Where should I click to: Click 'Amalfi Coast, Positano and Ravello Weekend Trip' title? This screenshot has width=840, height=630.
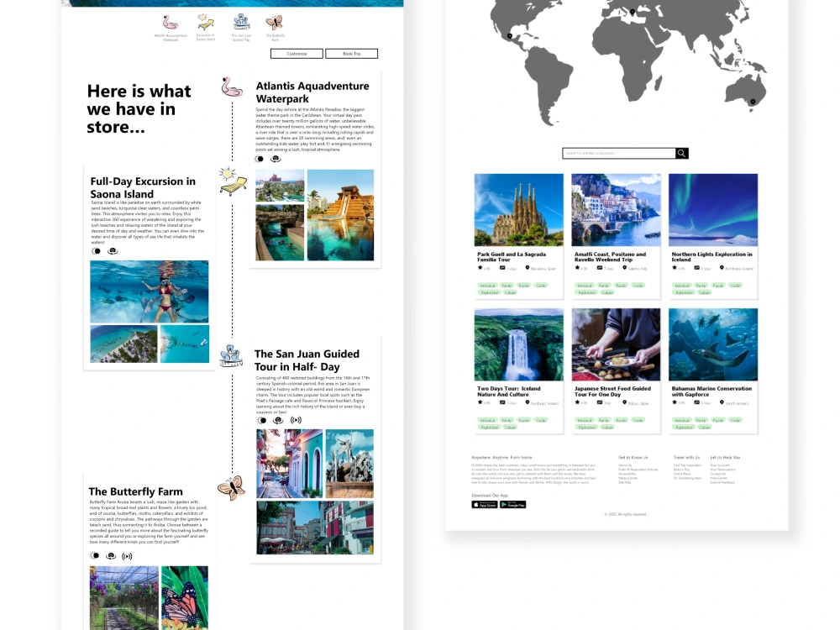pos(610,257)
